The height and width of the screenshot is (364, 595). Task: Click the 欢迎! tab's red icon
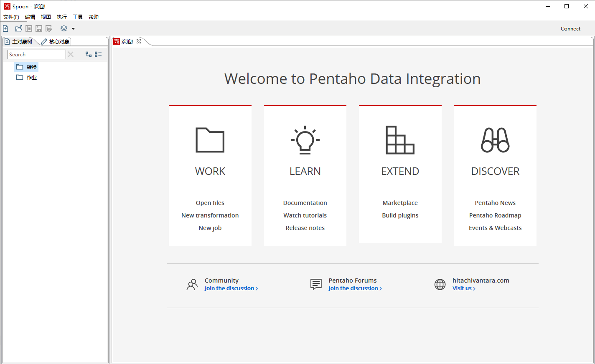(117, 41)
